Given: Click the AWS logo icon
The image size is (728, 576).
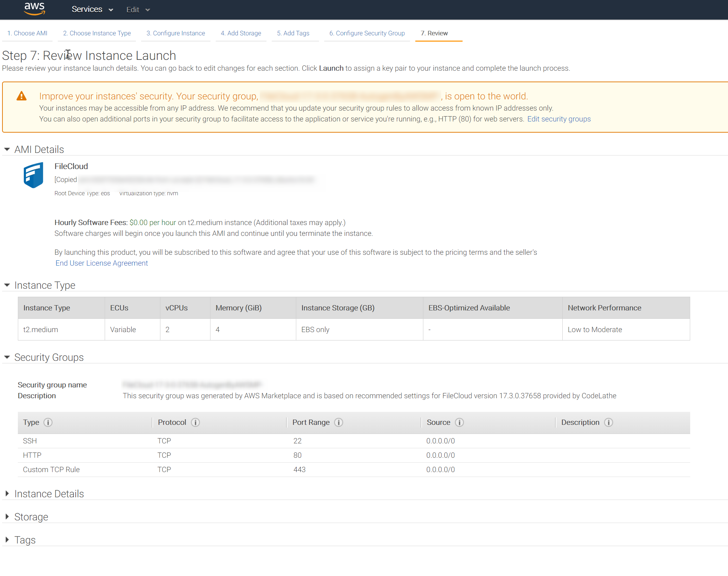Looking at the screenshot, I should coord(34,9).
